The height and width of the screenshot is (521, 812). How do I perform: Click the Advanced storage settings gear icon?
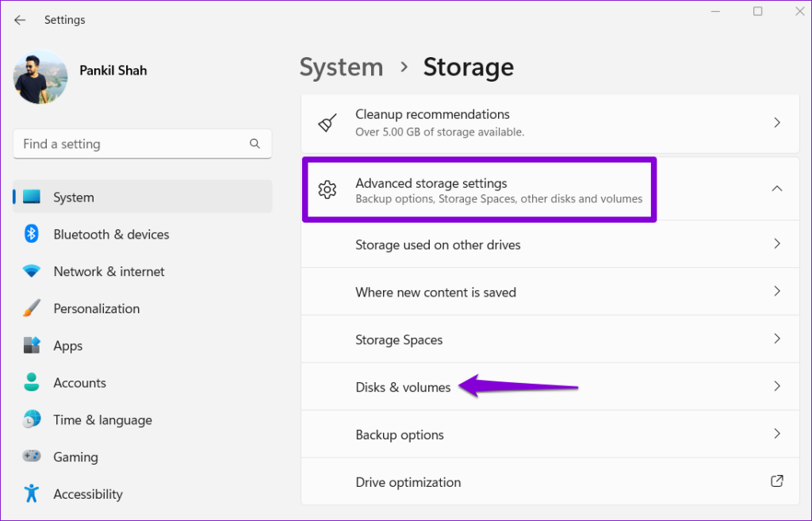click(x=327, y=190)
